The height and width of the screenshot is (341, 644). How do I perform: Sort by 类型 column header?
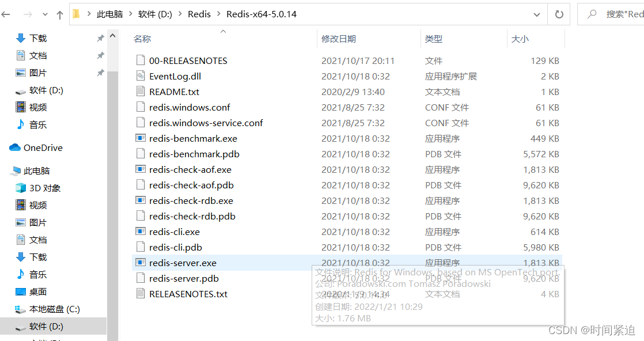[x=434, y=39]
